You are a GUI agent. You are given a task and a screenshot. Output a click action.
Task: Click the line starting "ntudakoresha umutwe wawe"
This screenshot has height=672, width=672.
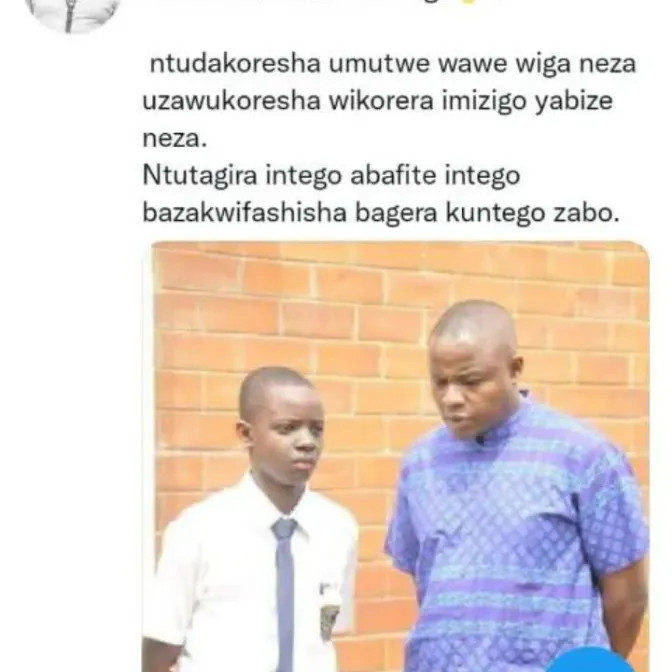(x=392, y=64)
